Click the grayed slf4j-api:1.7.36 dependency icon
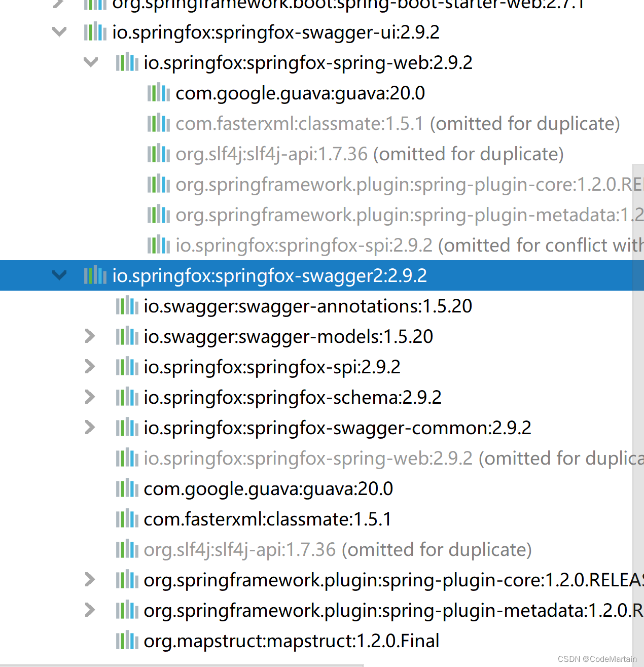 [x=127, y=549]
